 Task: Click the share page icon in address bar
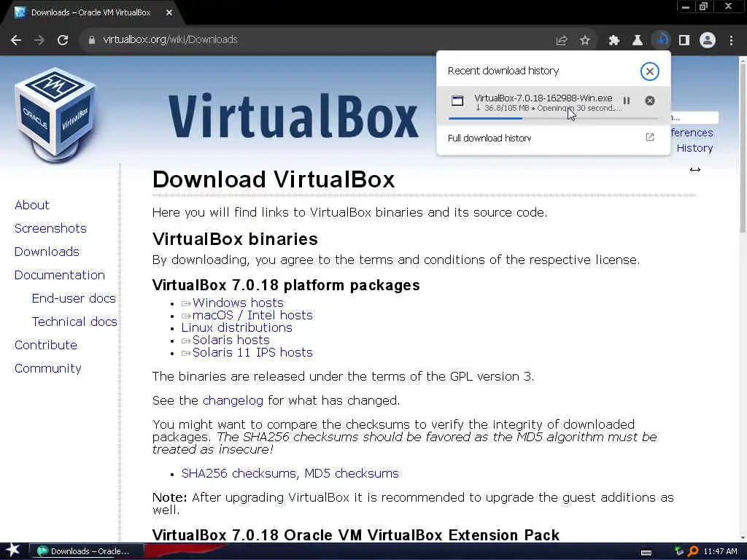pos(562,41)
